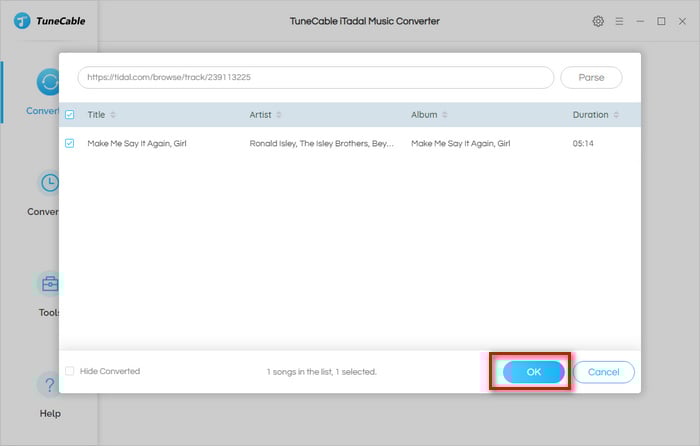Select the Convert icon in sidebar
This screenshot has width=700, height=446.
(x=48, y=82)
